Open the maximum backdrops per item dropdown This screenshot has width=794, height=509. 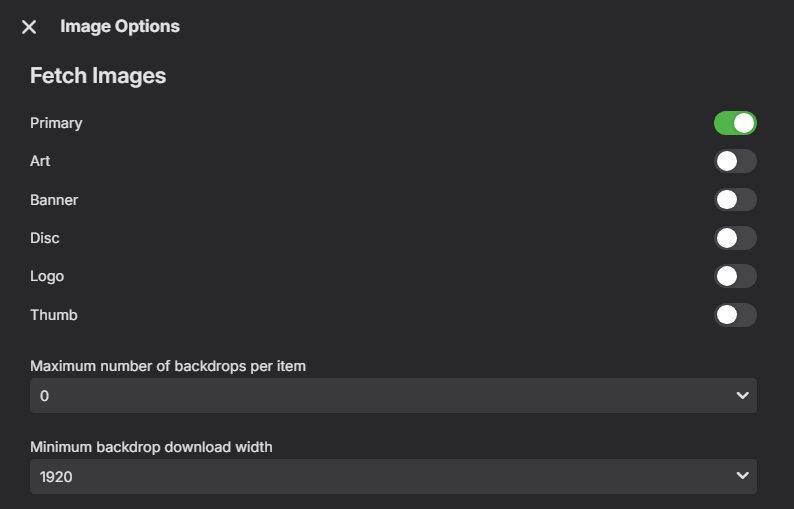pos(393,396)
